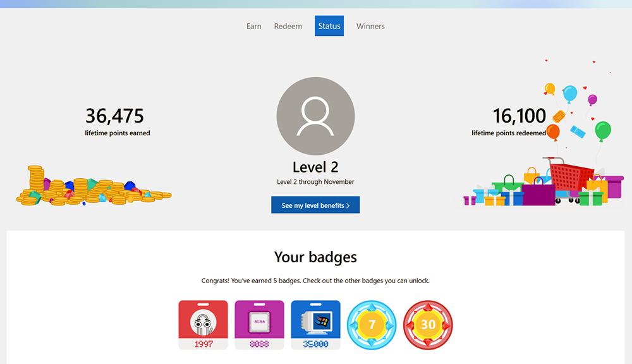The image size is (632, 364).
Task: Switch to the Redeem tab
Action: pos(288,26)
